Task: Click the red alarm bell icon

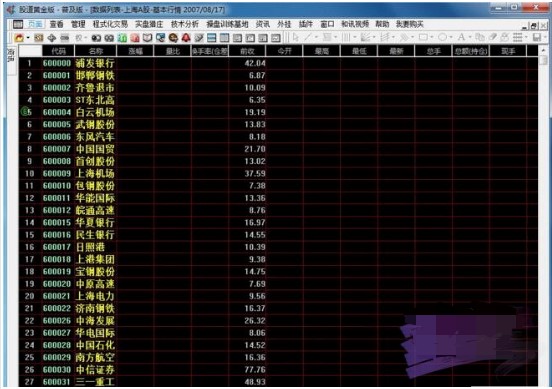Action: [x=186, y=37]
